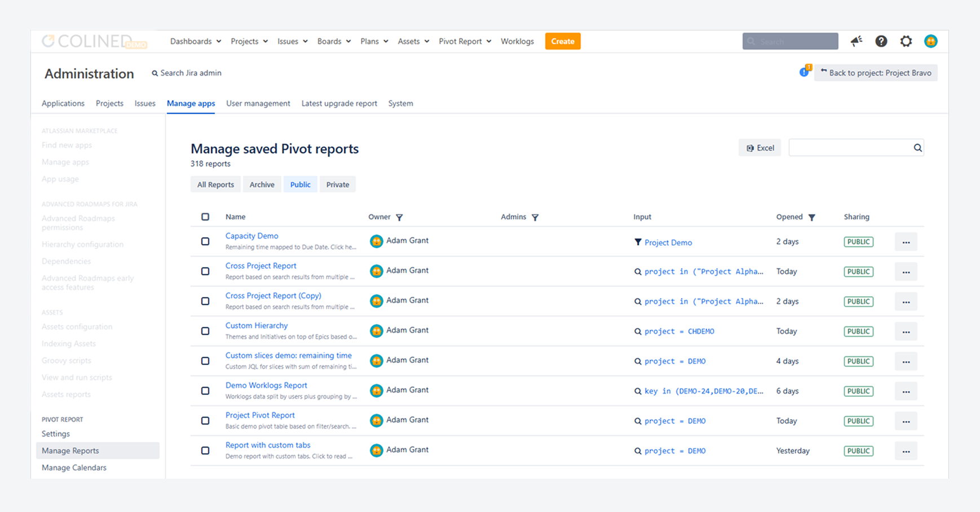Go back to project: Project Bravo
The image size is (980, 512).
(876, 73)
